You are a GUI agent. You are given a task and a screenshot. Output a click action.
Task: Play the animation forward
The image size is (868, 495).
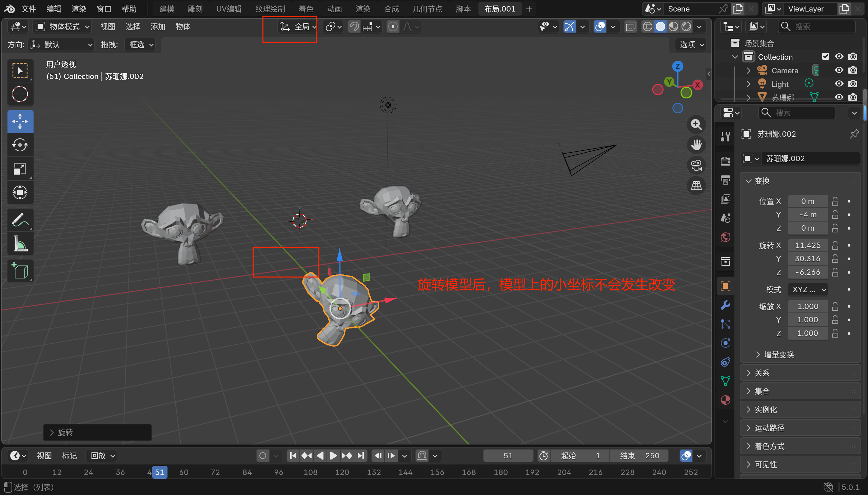point(333,456)
